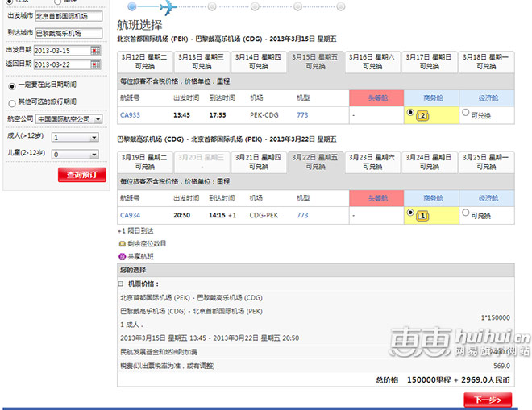
Task: Click the airplane progress step icon
Action: [x=168, y=7]
